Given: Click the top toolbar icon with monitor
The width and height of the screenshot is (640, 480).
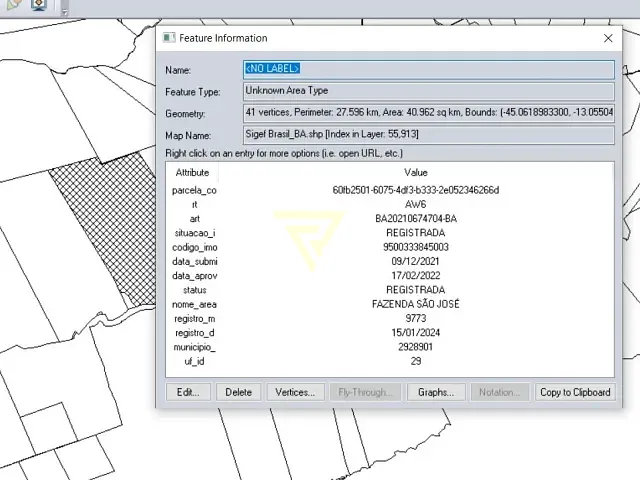Looking at the screenshot, I should coord(39,5).
